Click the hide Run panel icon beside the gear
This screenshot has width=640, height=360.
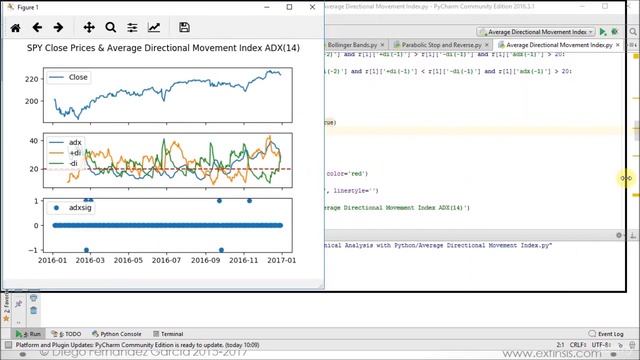(633, 235)
